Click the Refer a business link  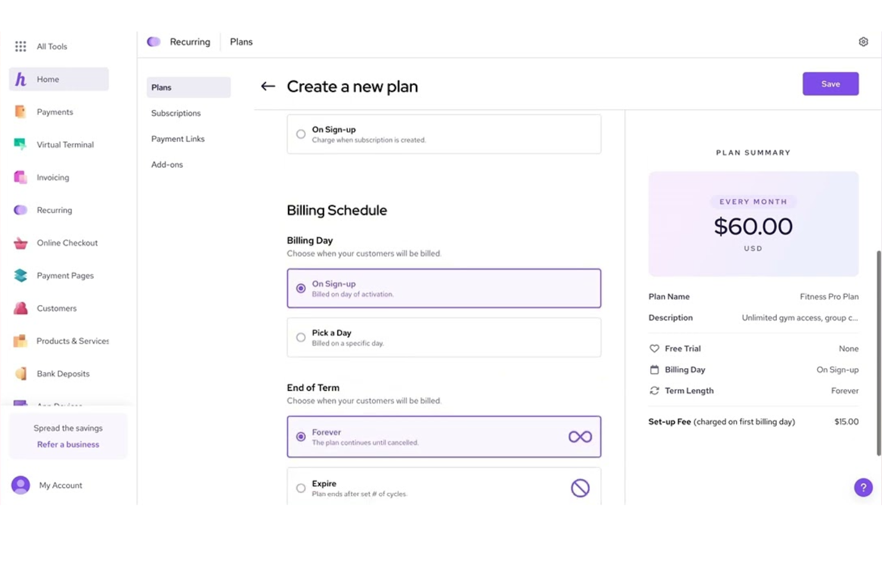tap(67, 444)
